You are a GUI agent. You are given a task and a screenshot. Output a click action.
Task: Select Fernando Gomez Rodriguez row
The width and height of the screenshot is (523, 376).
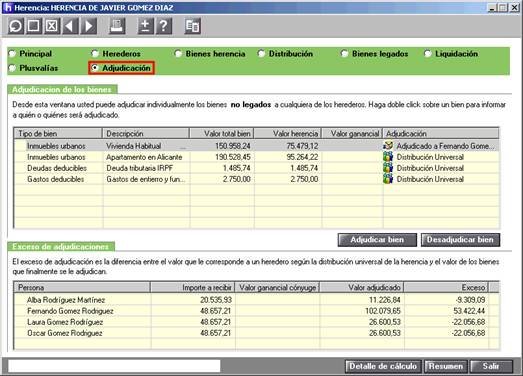(x=257, y=311)
